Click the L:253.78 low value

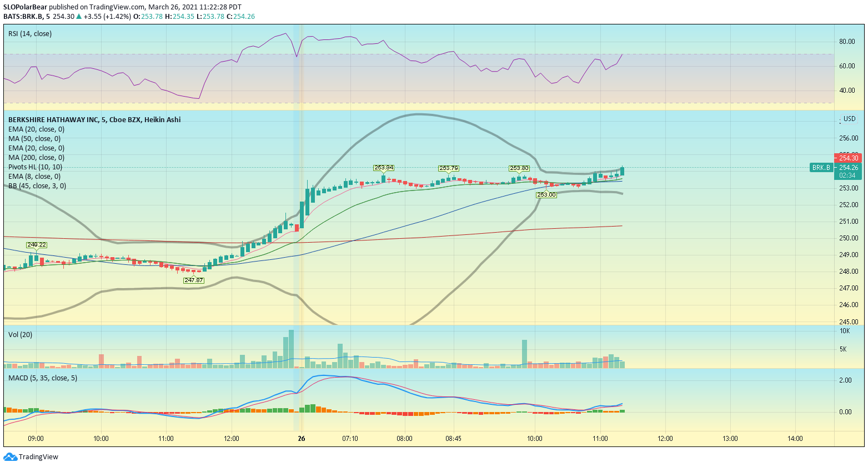(x=210, y=16)
